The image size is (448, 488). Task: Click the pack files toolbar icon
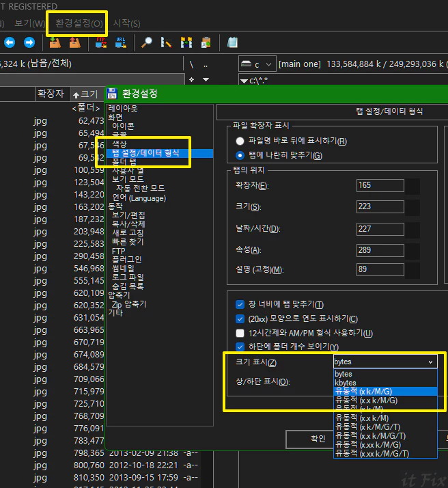tap(55, 42)
